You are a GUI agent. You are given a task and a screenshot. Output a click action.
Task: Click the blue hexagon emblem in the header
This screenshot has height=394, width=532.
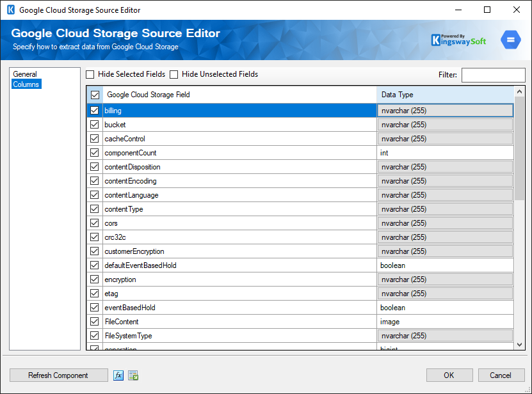[x=510, y=39]
